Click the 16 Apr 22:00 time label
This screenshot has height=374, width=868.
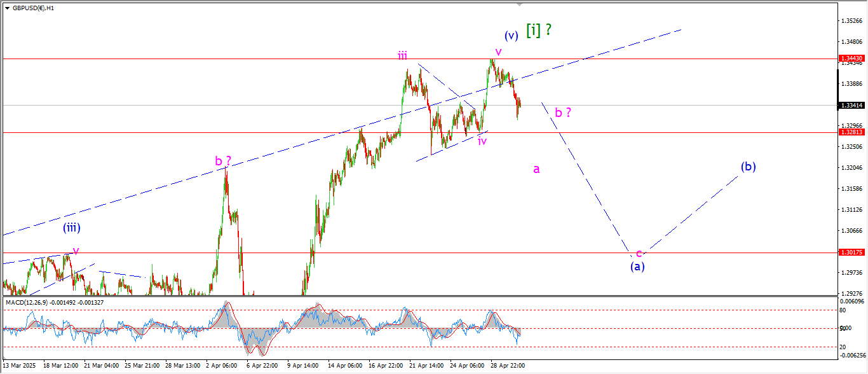pyautogui.click(x=386, y=366)
